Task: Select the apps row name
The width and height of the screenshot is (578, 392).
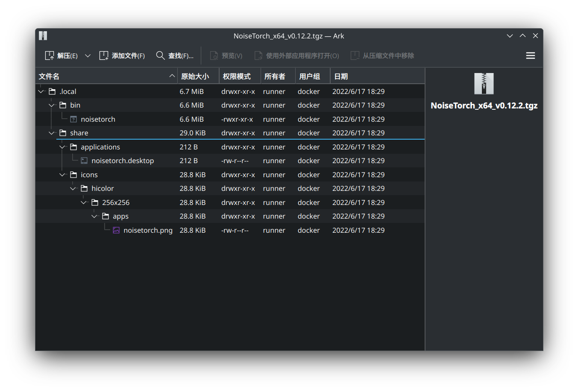Action: click(120, 216)
